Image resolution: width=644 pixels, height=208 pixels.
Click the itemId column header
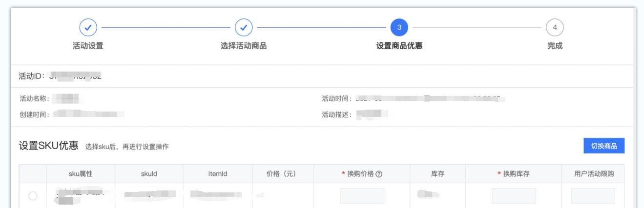coord(217,174)
